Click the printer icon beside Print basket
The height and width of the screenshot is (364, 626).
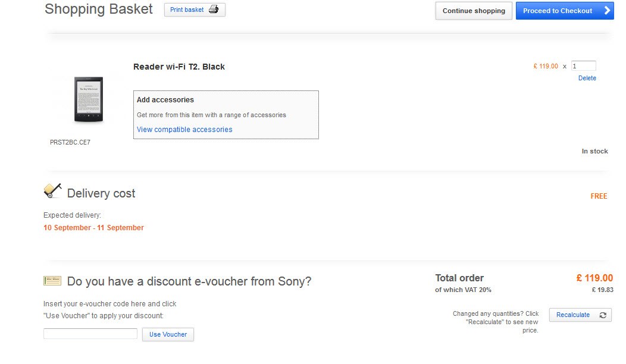pyautogui.click(x=214, y=10)
